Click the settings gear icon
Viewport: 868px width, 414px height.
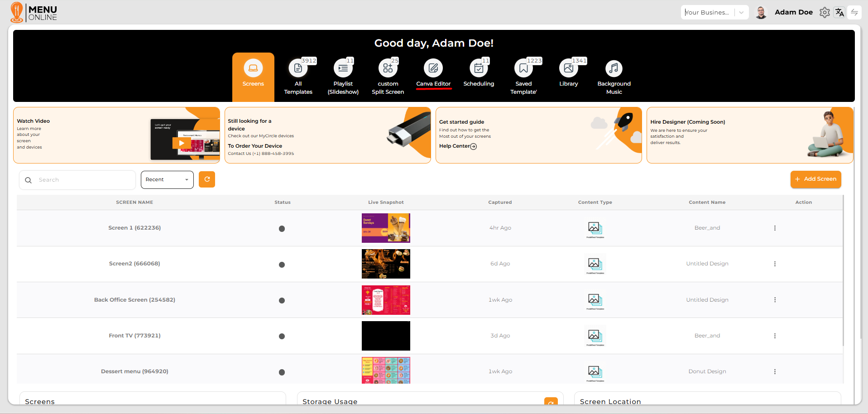[x=825, y=12]
